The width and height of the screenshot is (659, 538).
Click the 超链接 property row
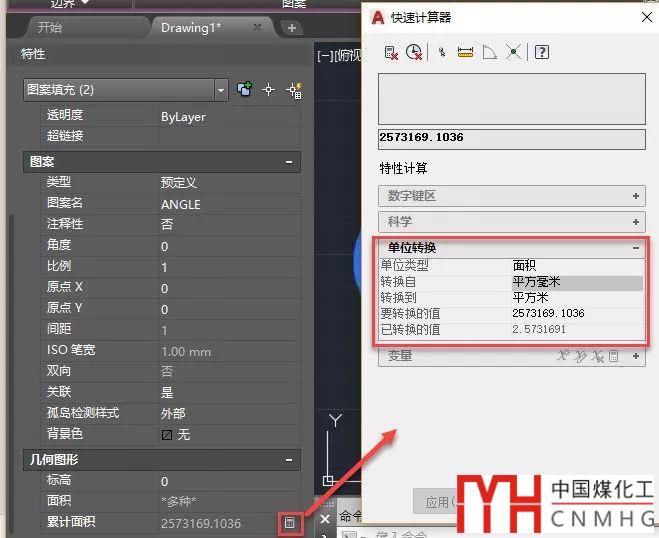coord(171,136)
